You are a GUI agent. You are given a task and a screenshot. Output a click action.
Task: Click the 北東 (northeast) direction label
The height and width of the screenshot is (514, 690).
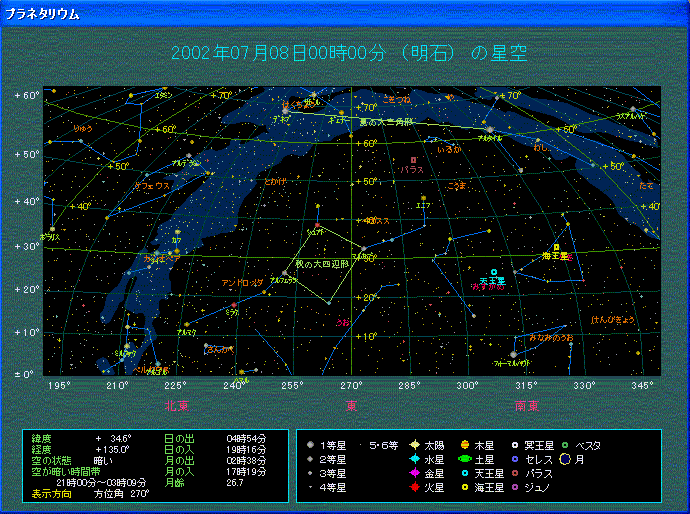click(x=176, y=406)
